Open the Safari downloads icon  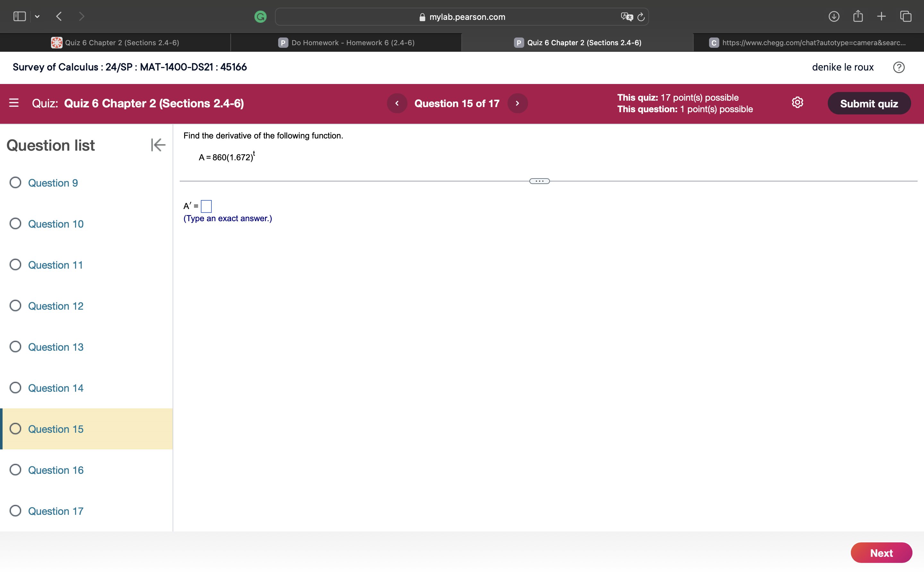point(834,16)
